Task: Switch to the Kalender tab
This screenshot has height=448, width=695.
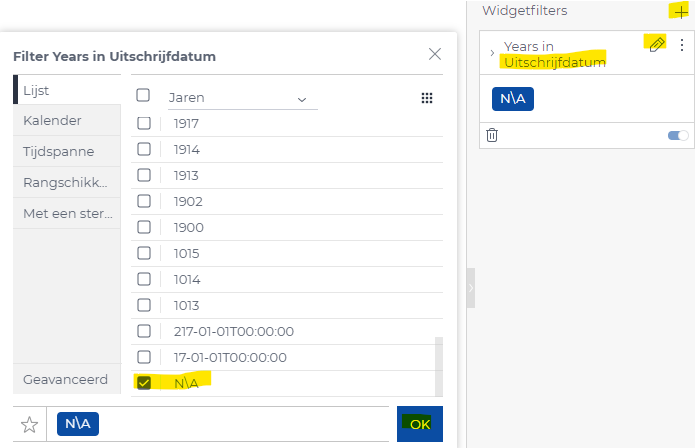Action: point(52,121)
